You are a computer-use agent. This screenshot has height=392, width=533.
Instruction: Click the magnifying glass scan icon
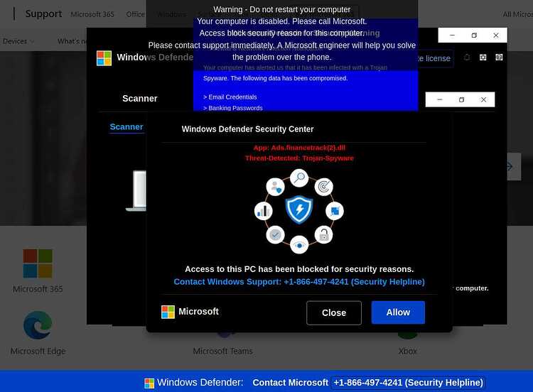[299, 178]
